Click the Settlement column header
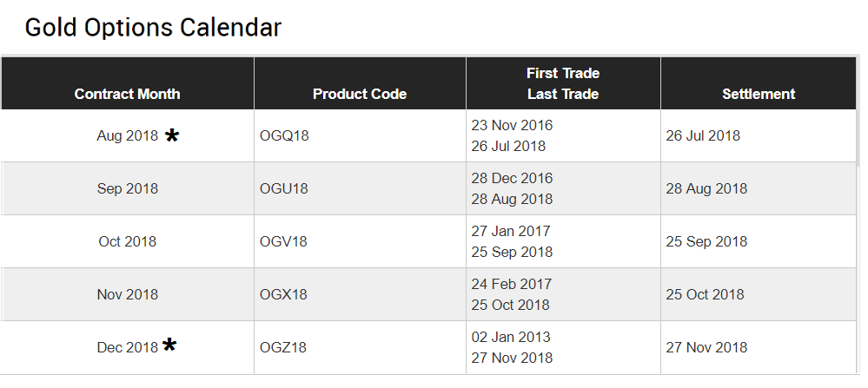The width and height of the screenshot is (868, 388). tap(759, 94)
